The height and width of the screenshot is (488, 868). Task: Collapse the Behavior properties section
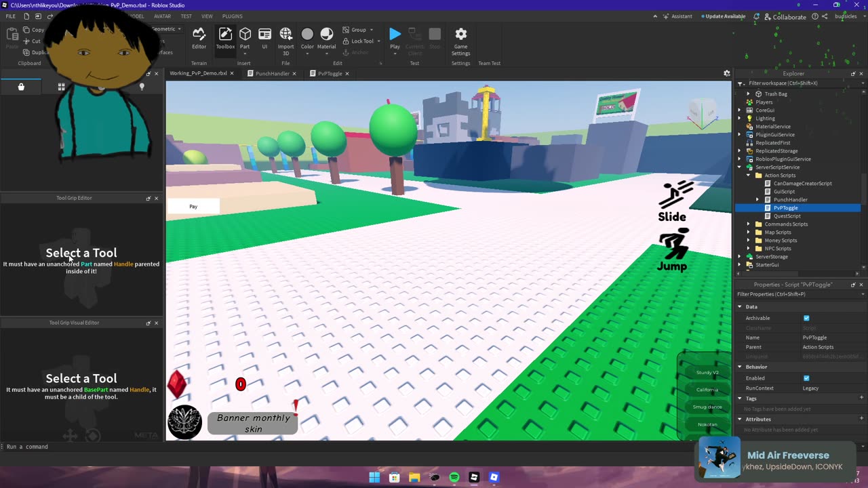point(740,367)
